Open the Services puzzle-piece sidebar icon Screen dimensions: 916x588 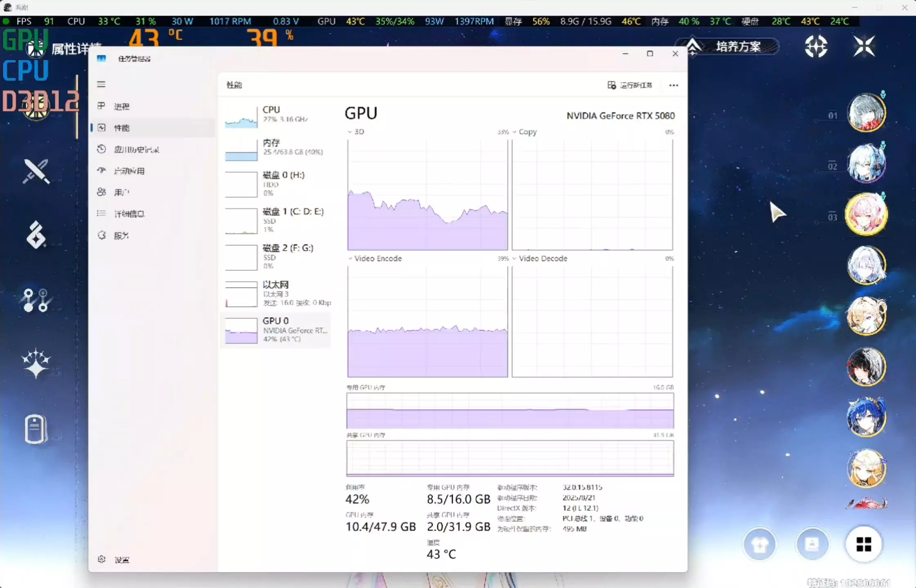click(101, 235)
